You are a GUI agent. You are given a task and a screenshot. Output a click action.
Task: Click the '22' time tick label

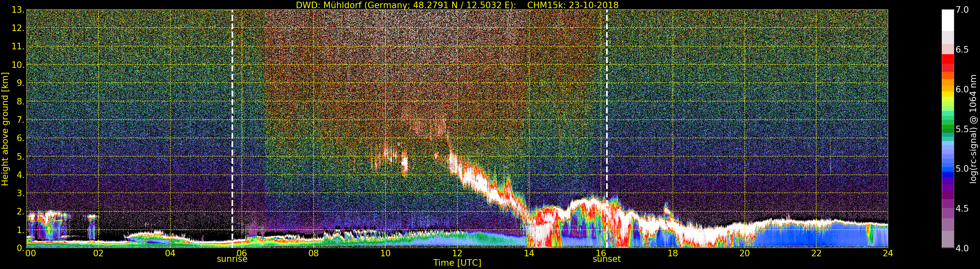(x=816, y=253)
